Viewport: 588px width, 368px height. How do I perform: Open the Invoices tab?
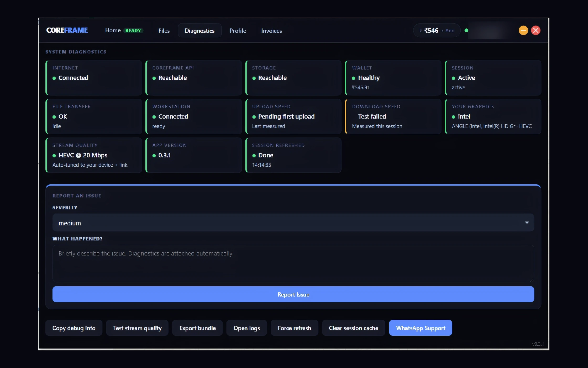pos(271,30)
